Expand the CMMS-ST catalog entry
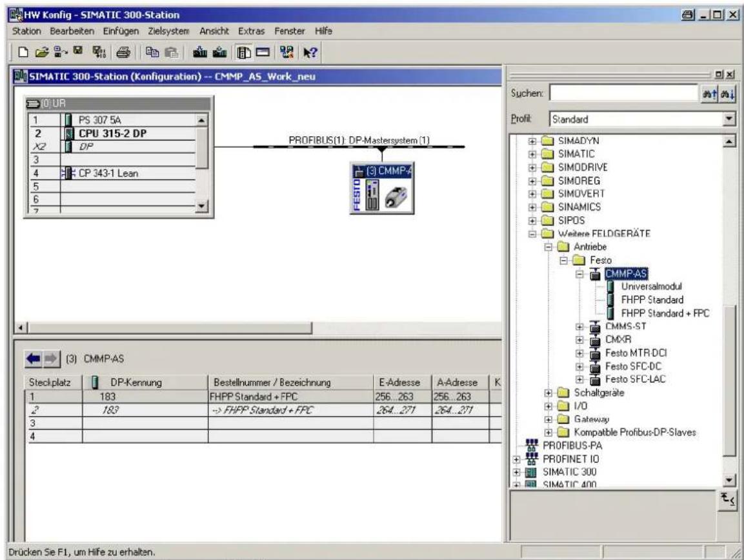The height and width of the screenshot is (560, 744). pyautogui.click(x=579, y=326)
